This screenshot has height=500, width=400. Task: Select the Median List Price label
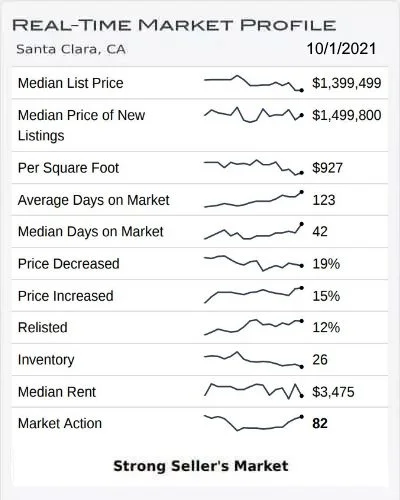(x=71, y=83)
